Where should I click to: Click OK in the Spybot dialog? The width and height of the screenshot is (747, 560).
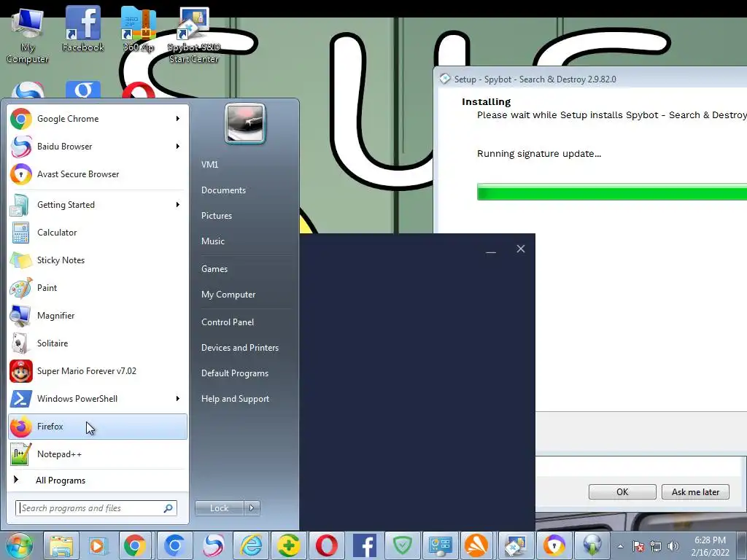(622, 492)
